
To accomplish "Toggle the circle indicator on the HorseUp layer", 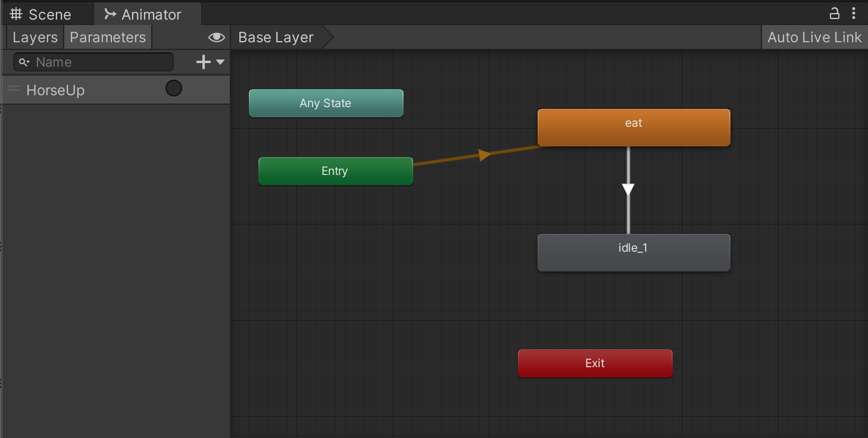I will 173,88.
